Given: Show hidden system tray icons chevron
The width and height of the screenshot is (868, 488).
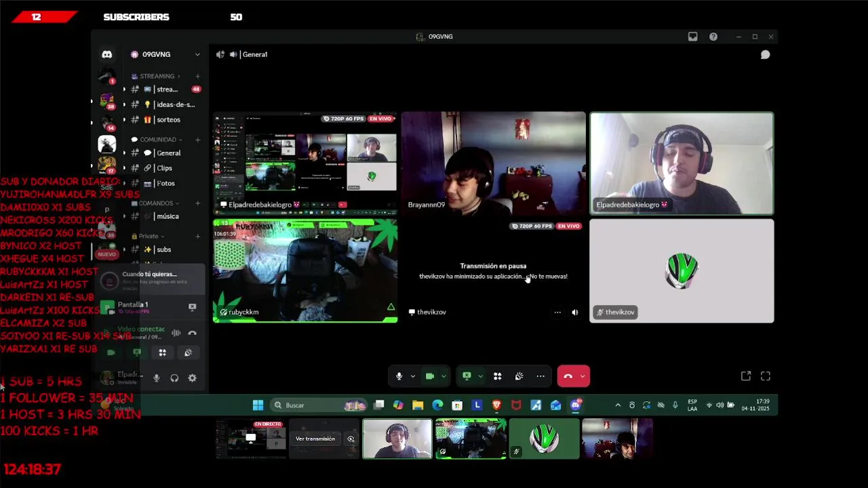Looking at the screenshot, I should (618, 405).
